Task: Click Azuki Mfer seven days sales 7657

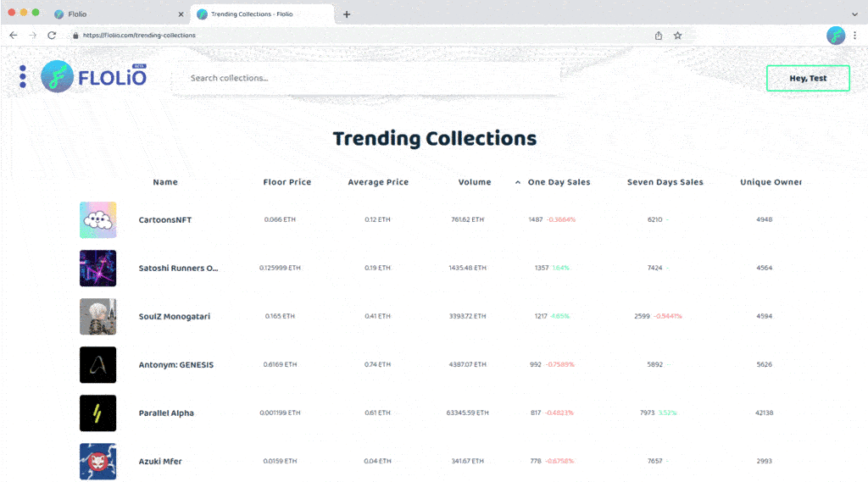Action: click(655, 461)
